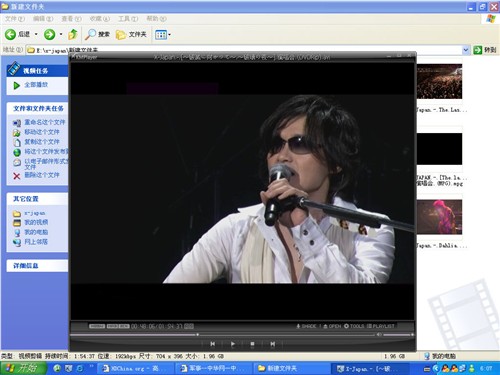The height and width of the screenshot is (375, 500).
Task: Open the KMPlayer PLAYLIST panel
Action: point(380,326)
